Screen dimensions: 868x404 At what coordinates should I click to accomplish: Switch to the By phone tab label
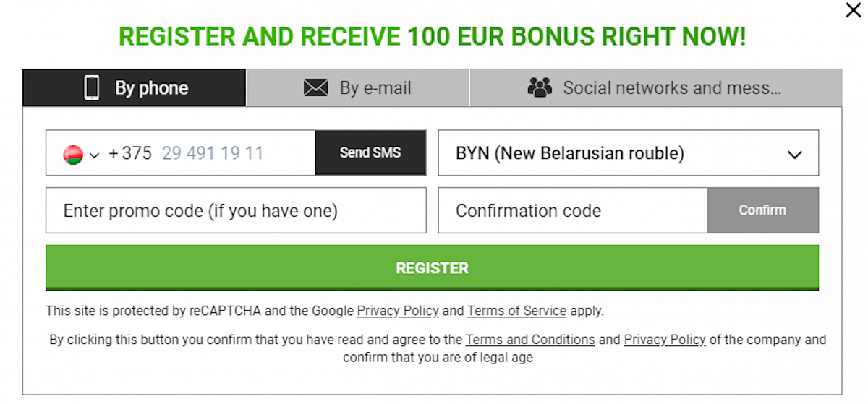pyautogui.click(x=151, y=88)
